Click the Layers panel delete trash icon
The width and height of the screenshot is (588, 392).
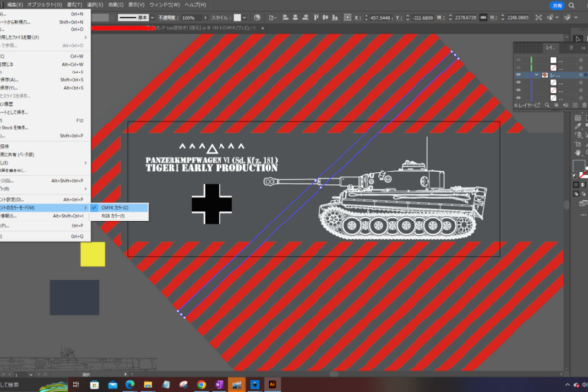[584, 106]
